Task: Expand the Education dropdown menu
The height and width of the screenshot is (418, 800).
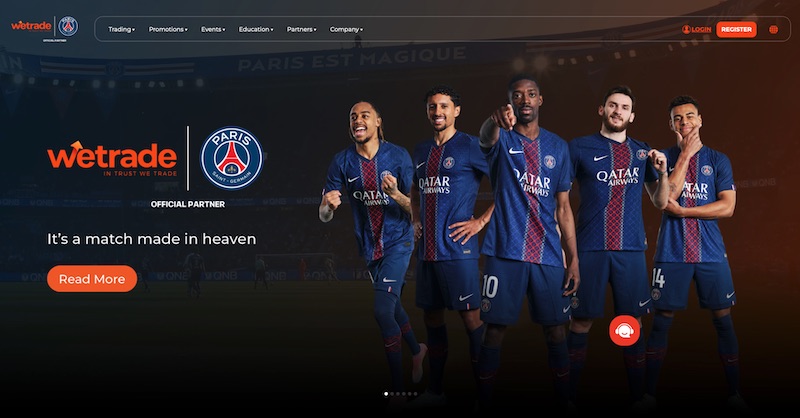Action: tap(256, 30)
